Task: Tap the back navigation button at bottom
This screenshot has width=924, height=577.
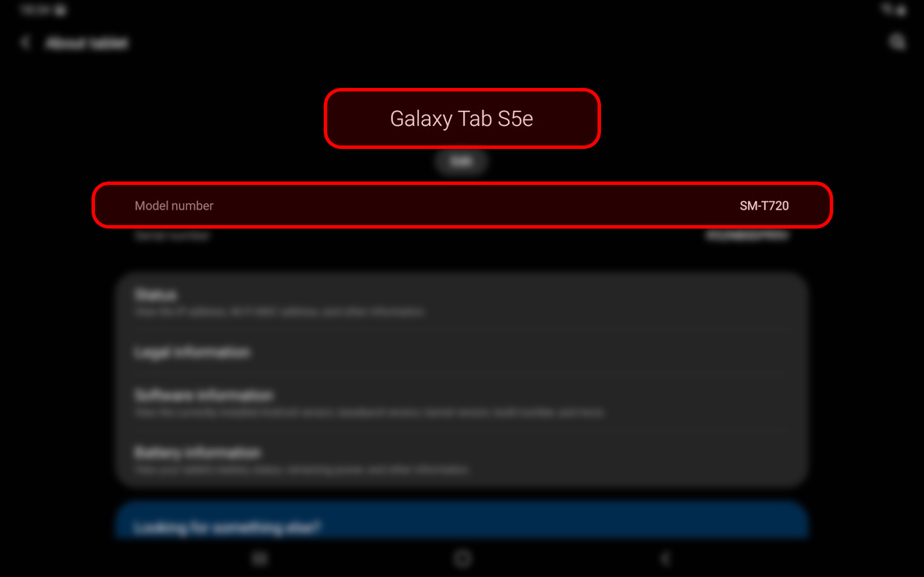Action: [665, 558]
